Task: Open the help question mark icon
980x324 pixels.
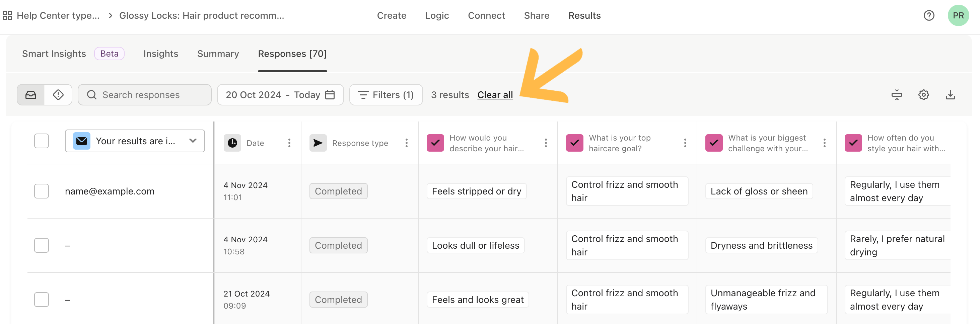Action: pyautogui.click(x=929, y=16)
